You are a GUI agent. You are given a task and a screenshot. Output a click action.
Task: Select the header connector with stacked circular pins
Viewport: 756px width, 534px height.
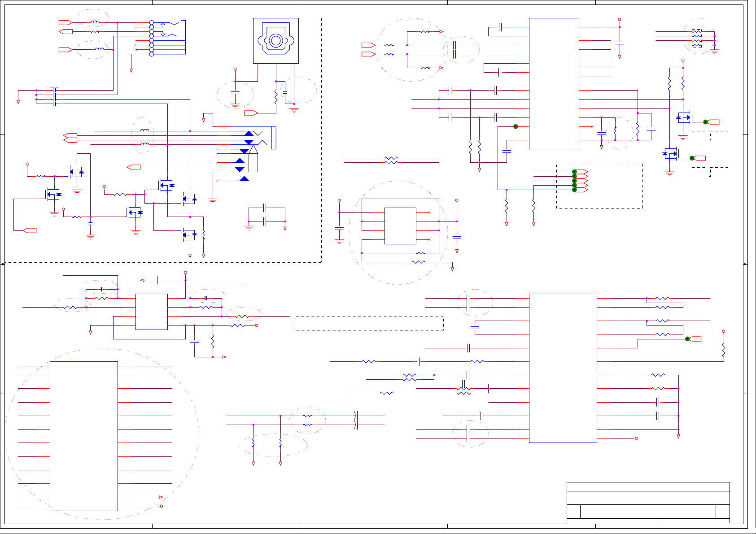click(167, 38)
